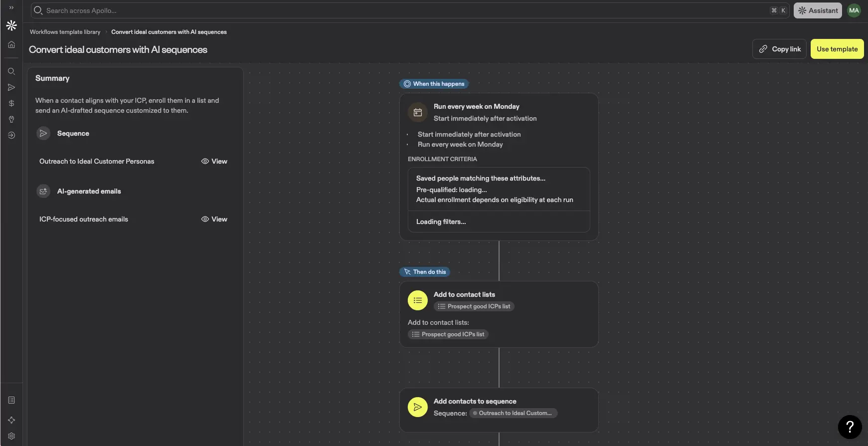Click the Outreach to Ideal Custom... sequence chip
868x446 pixels.
point(513,413)
